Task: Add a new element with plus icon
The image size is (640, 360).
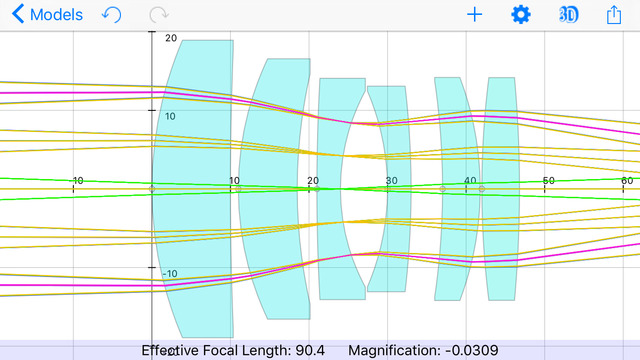Action: tap(474, 15)
